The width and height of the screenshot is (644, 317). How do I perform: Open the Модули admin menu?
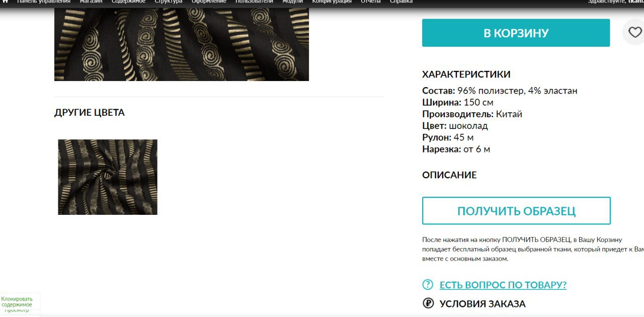click(x=293, y=2)
